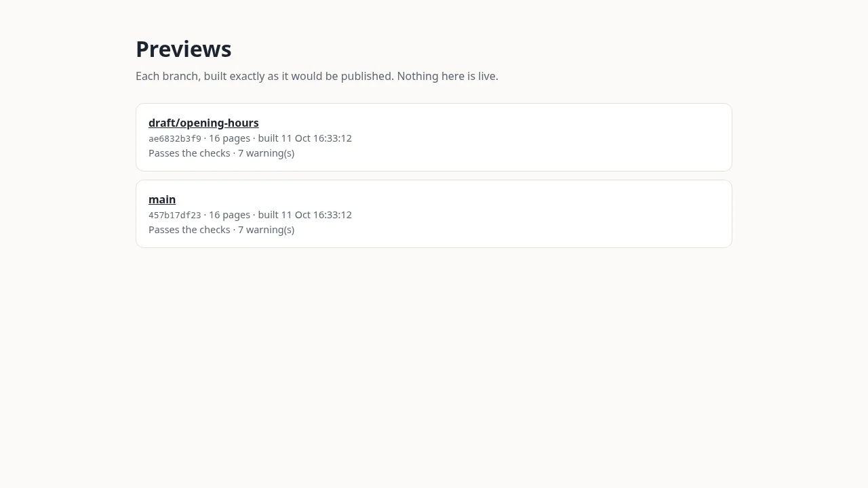Select commit hash 457b17df23
868x488 pixels.
[175, 215]
